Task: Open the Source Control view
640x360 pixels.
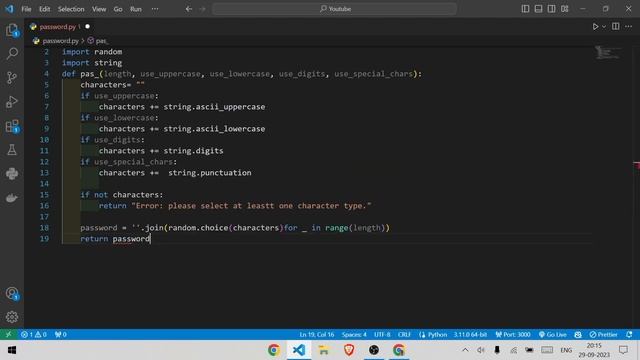Action: click(12, 78)
